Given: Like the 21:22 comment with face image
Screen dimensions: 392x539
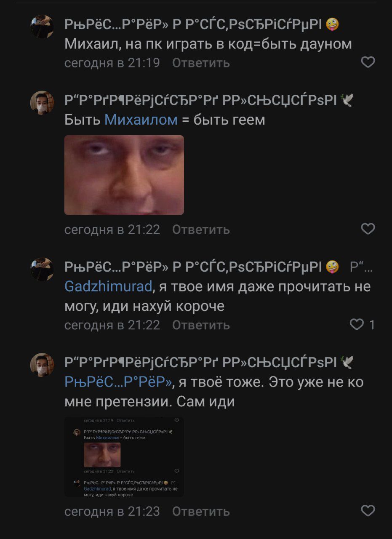Looking at the screenshot, I should pos(368,229).
